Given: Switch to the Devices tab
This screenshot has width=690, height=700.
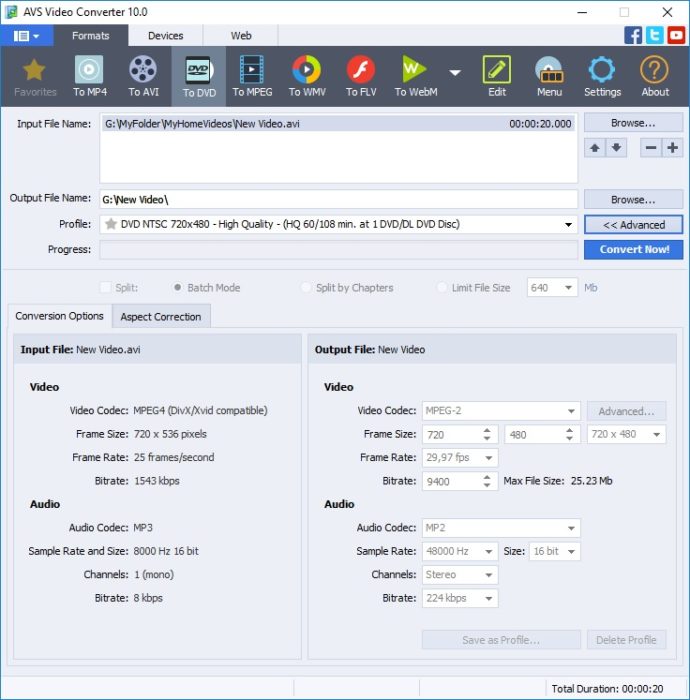Looking at the screenshot, I should 165,35.
